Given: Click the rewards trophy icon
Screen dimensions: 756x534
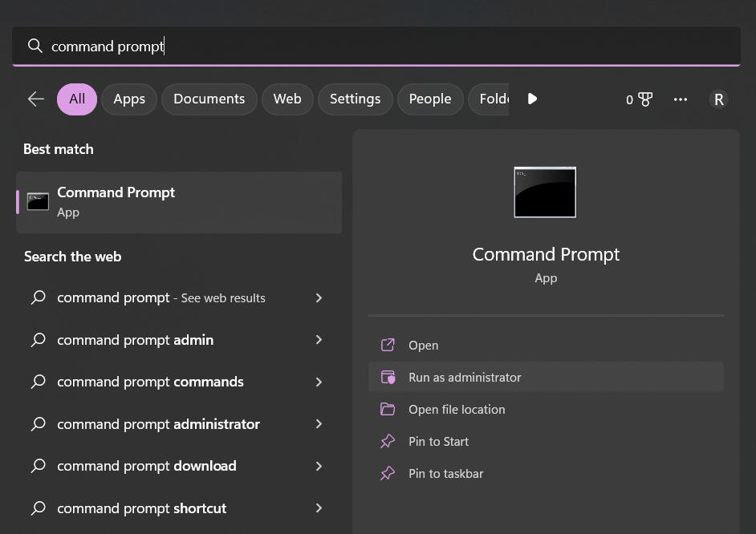Looking at the screenshot, I should click(644, 99).
